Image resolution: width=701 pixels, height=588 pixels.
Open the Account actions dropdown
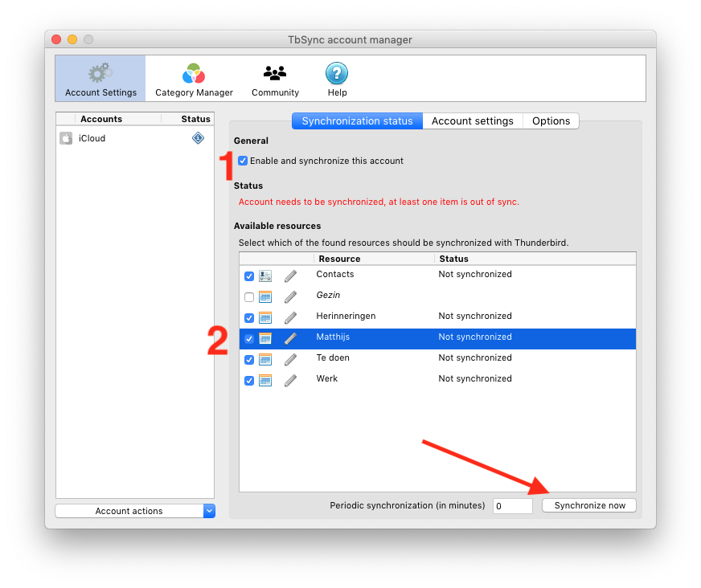135,511
